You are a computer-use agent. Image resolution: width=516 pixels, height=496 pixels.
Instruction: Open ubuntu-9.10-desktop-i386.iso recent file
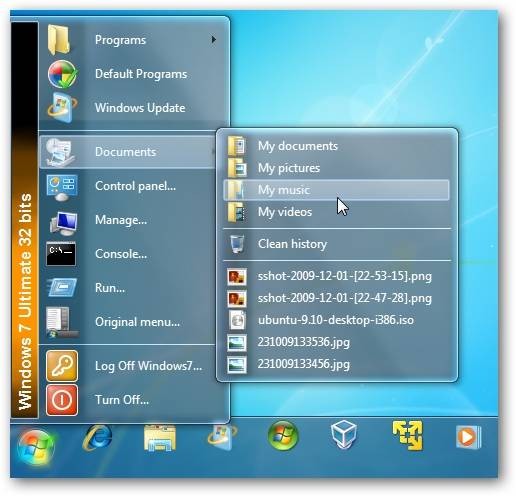tap(336, 320)
